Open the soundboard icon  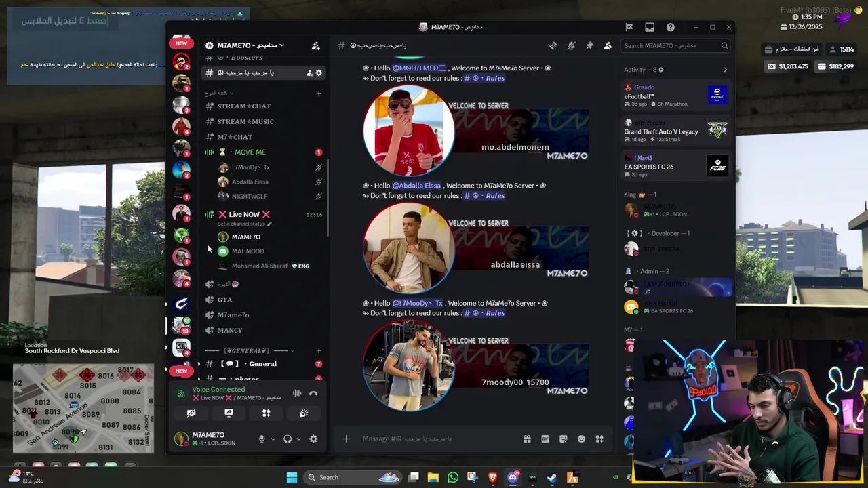coord(304,413)
